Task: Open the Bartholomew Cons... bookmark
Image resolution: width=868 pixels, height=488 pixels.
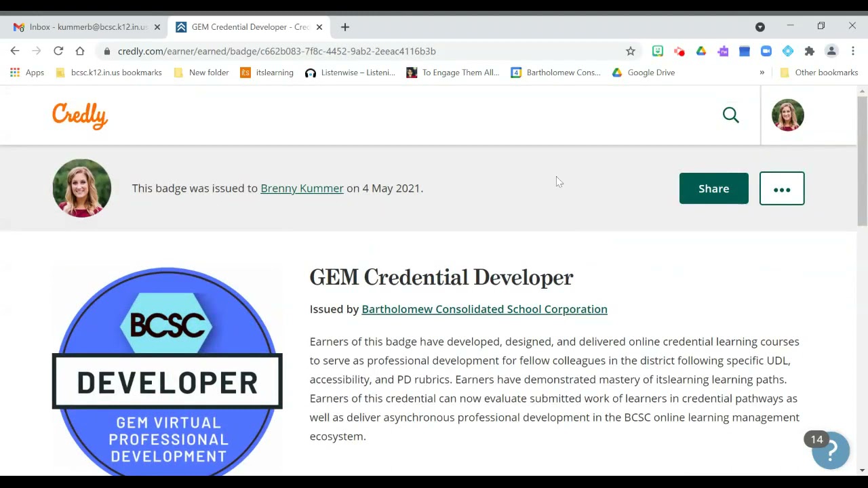Action: tap(555, 73)
